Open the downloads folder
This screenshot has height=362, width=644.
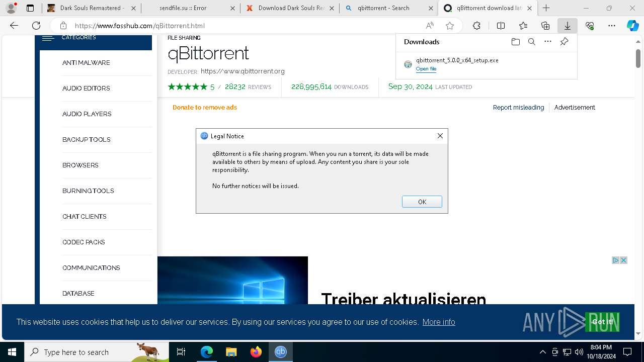(515, 42)
